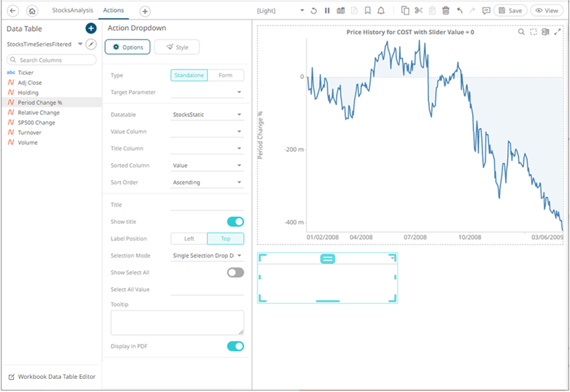Open the Style tab
Viewport: 570px width, 392px height.
(176, 47)
